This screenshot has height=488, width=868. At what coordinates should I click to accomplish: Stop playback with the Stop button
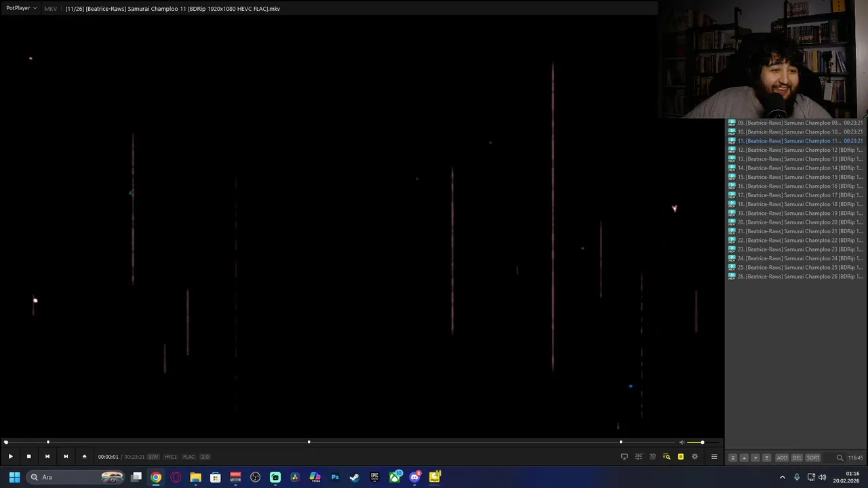tap(28, 457)
